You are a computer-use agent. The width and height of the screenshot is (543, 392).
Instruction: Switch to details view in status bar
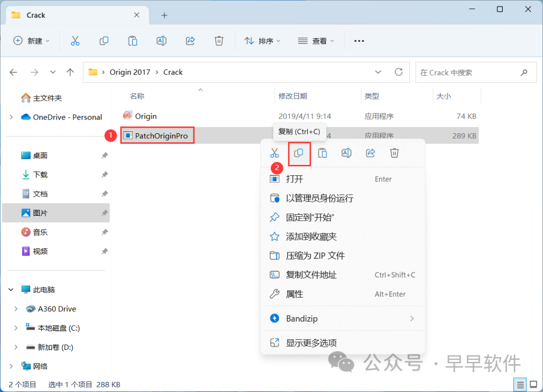[520, 384]
